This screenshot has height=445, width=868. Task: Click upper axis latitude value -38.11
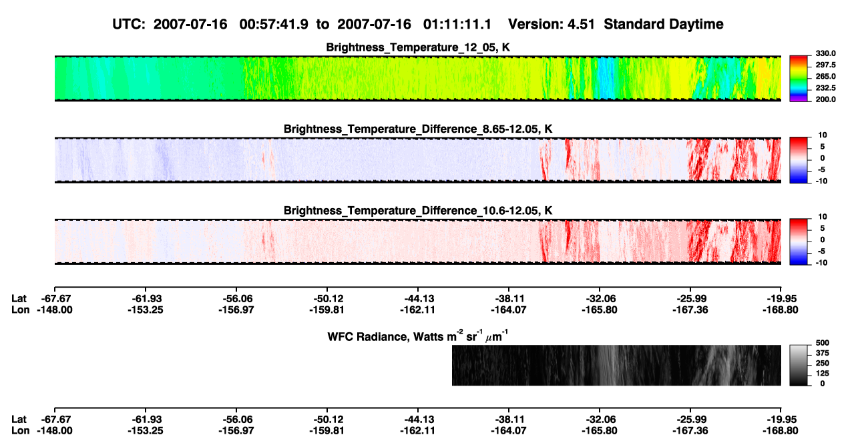(x=509, y=299)
